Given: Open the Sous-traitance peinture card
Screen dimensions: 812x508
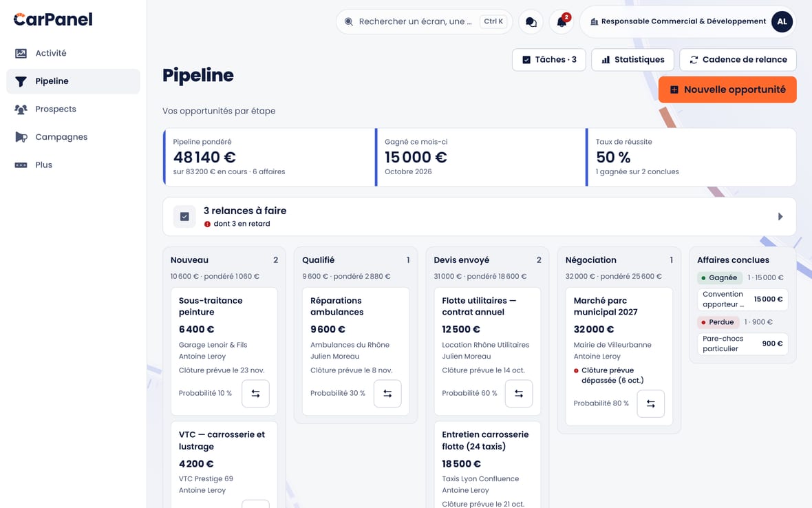Looking at the screenshot, I should click(224, 352).
